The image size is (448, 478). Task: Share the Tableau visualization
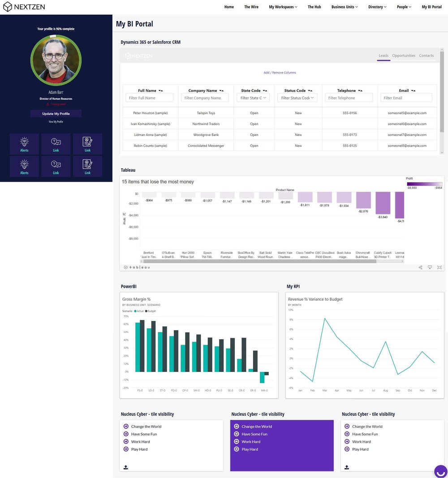[420, 267]
